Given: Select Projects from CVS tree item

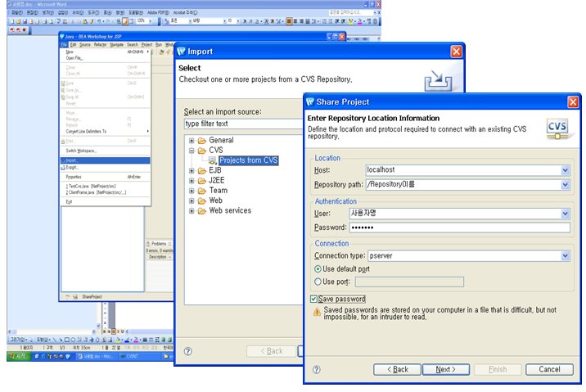Looking at the screenshot, I should [x=249, y=160].
